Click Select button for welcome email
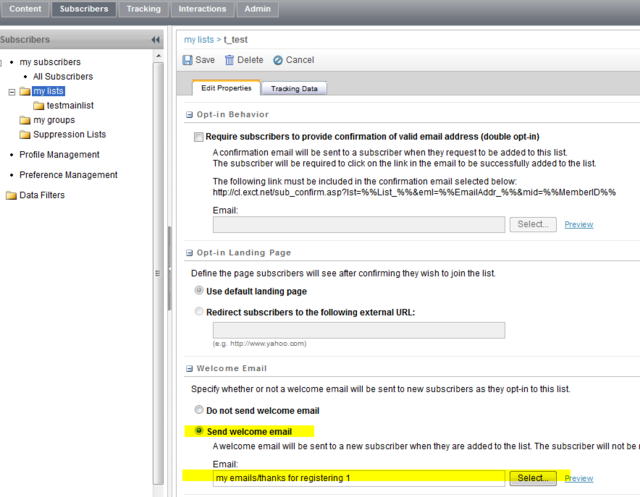Viewport: 640px width, 497px height. 533,478
